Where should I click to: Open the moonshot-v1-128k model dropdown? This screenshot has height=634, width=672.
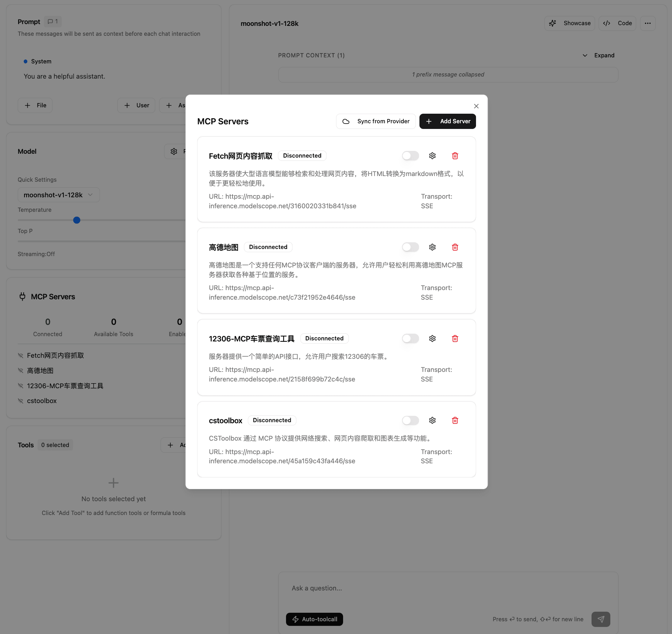click(58, 195)
